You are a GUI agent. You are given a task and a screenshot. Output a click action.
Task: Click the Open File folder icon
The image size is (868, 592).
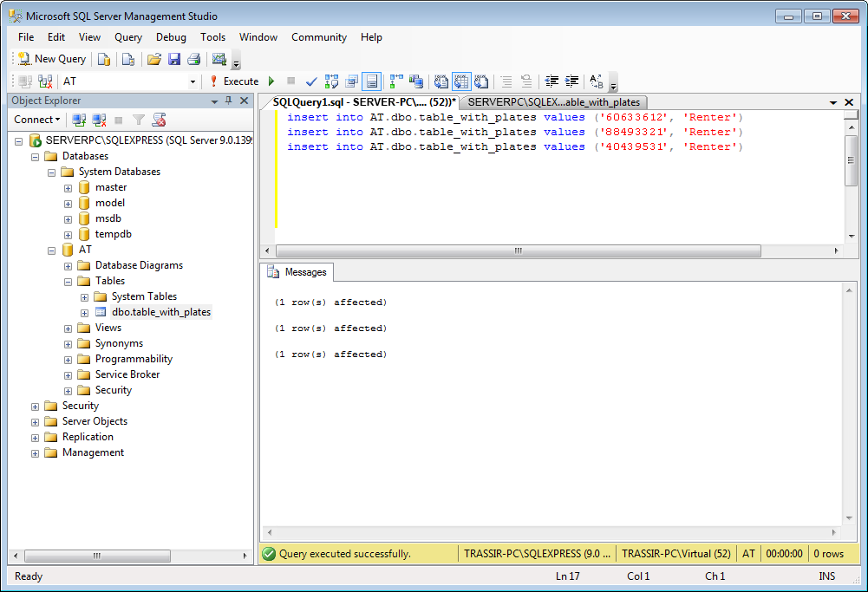pos(154,59)
